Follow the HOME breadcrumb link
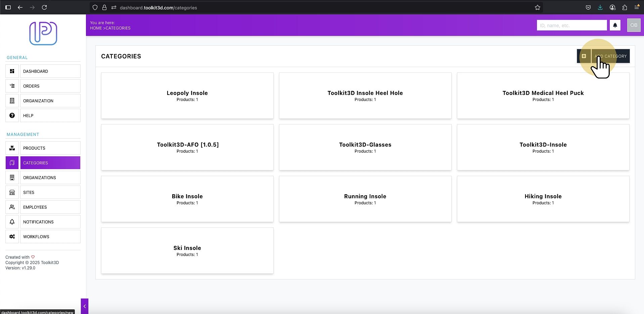The width and height of the screenshot is (644, 314). [96, 28]
